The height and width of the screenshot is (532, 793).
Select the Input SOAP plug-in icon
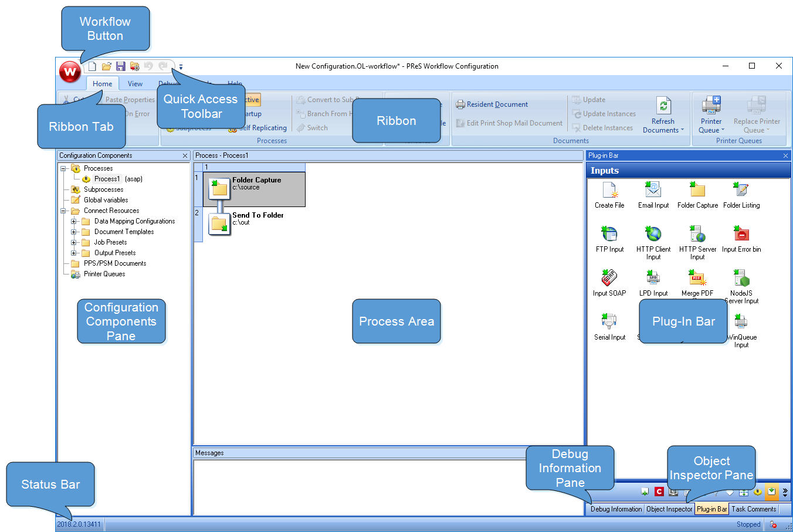tap(609, 283)
